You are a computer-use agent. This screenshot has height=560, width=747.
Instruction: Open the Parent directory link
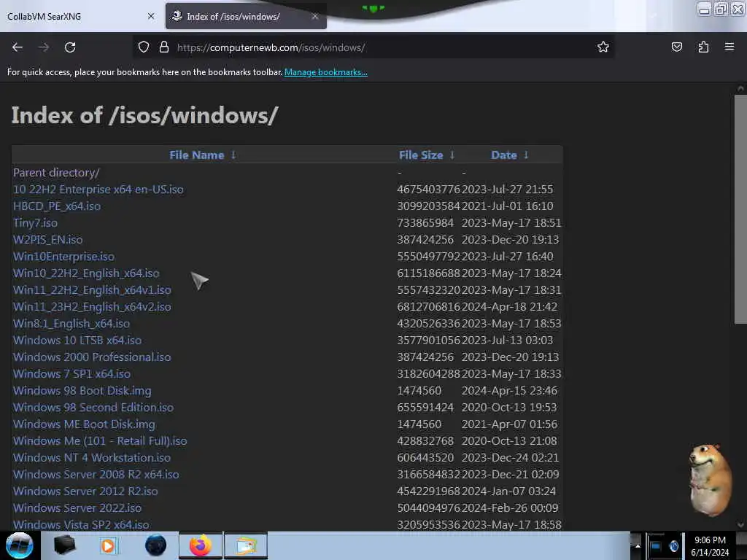[x=56, y=172]
